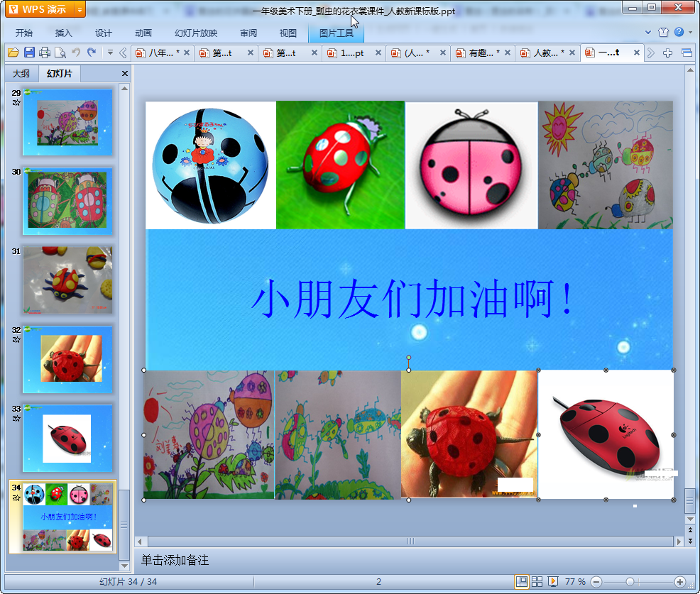Close the active 一...t document tab
Viewport: 700px width, 594px height.
click(637, 53)
